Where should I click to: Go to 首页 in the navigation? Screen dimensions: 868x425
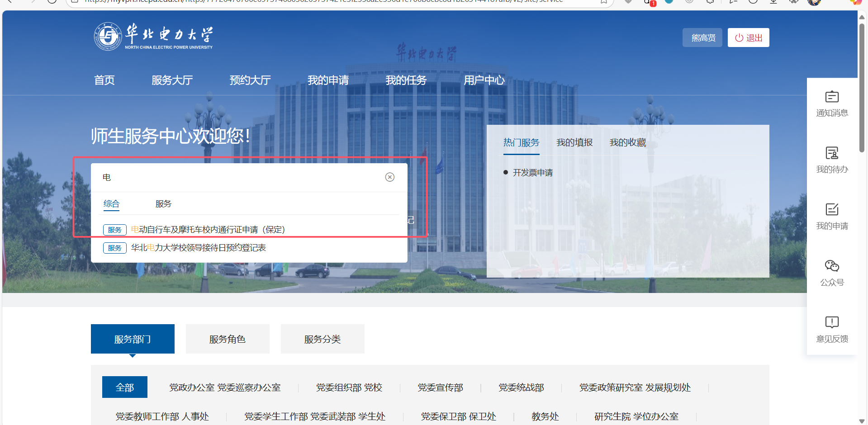(x=104, y=80)
